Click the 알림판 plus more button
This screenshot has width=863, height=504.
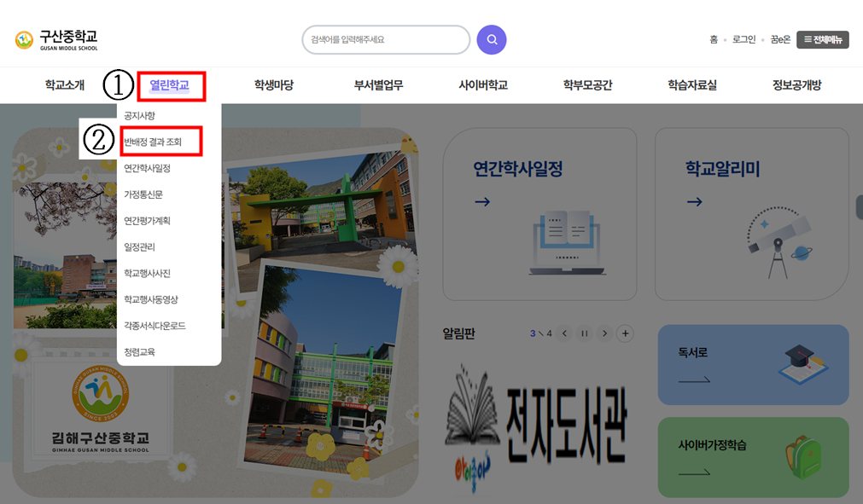point(626,333)
